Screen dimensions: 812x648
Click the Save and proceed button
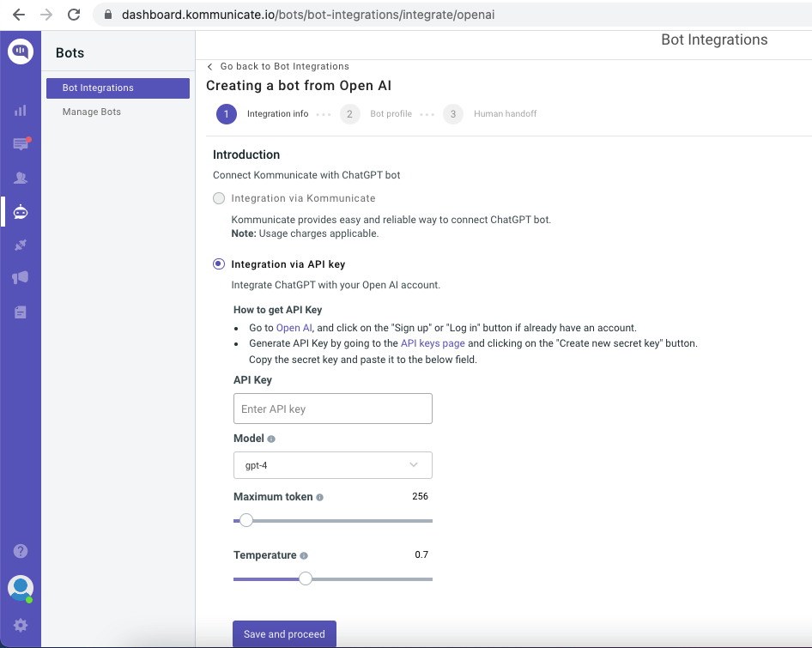(284, 634)
